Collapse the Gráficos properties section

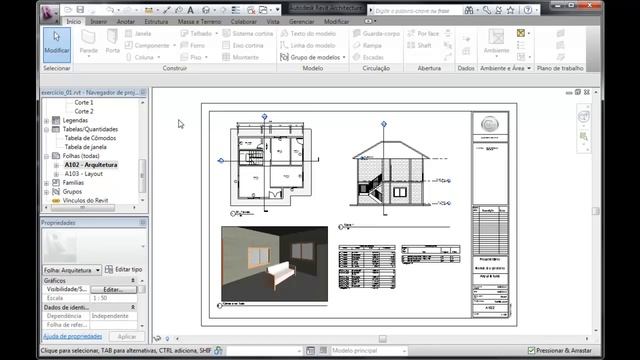click(x=133, y=280)
